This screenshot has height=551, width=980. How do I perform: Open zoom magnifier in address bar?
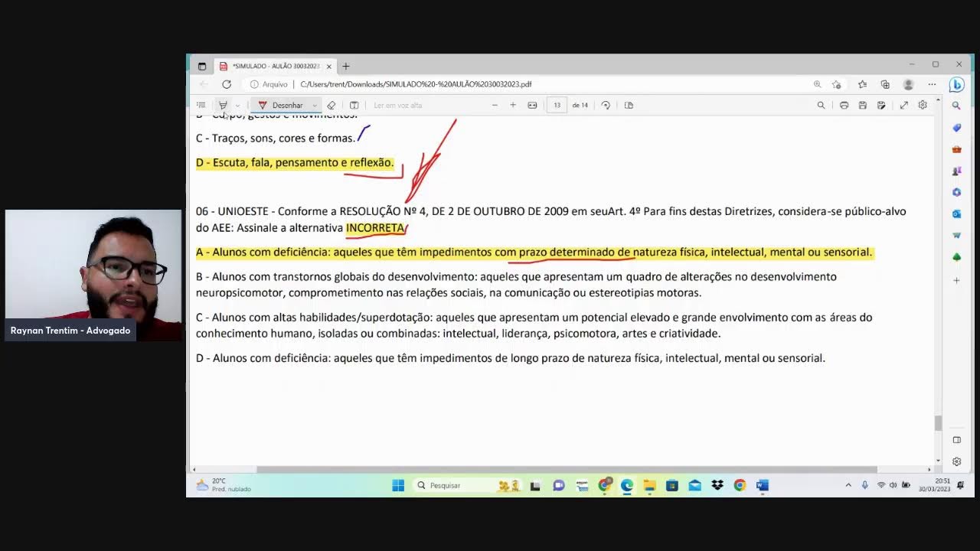pyautogui.click(x=817, y=84)
